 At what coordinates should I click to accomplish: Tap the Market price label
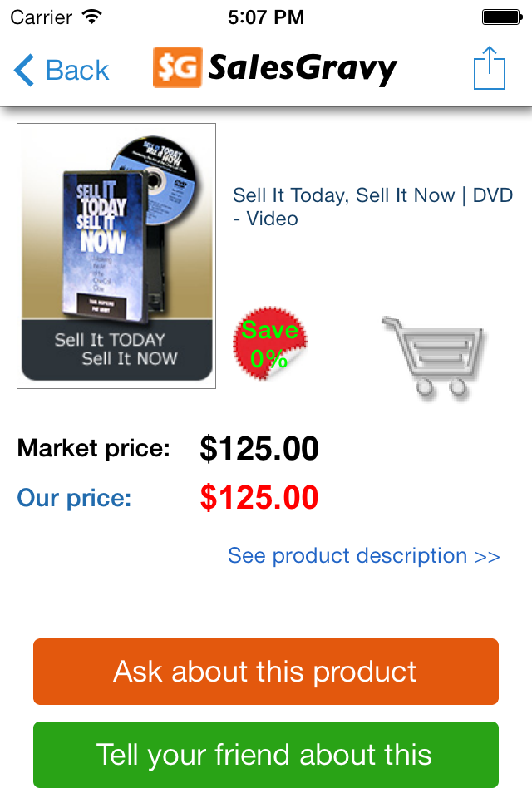click(x=94, y=448)
